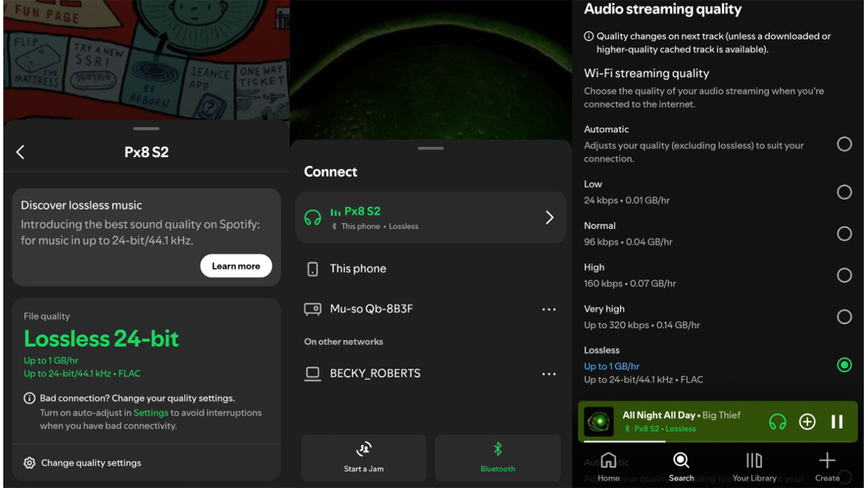The width and height of the screenshot is (868, 488).
Task: Open the Settings link in auto-adjust text
Action: click(x=151, y=413)
